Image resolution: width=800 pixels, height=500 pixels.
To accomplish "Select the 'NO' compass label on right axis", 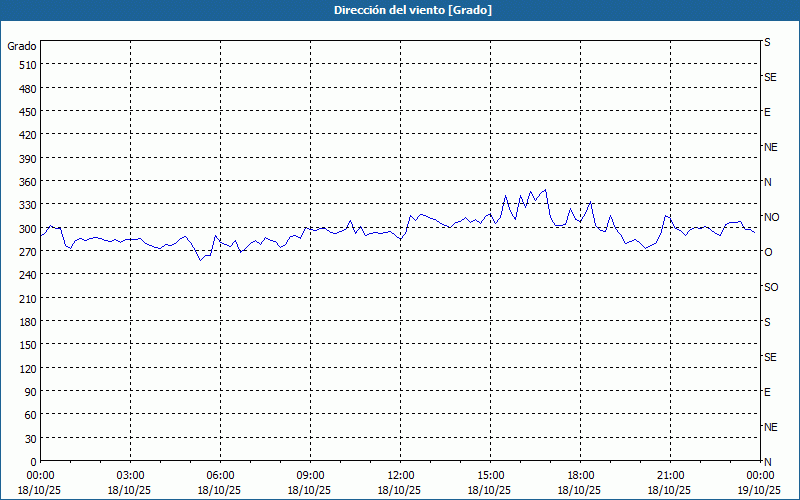I will [x=771, y=217].
